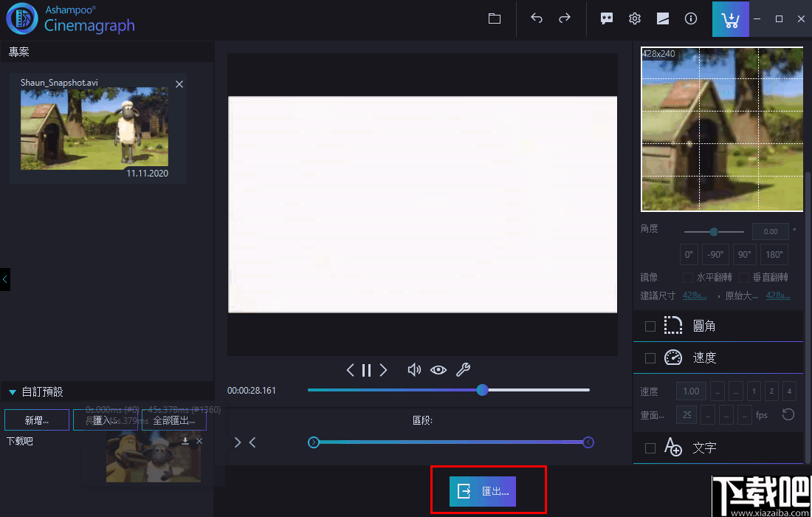Viewport: 812px width, 517px height.
Task: Collapse the left panel with the edge arrow
Action: pos(4,279)
